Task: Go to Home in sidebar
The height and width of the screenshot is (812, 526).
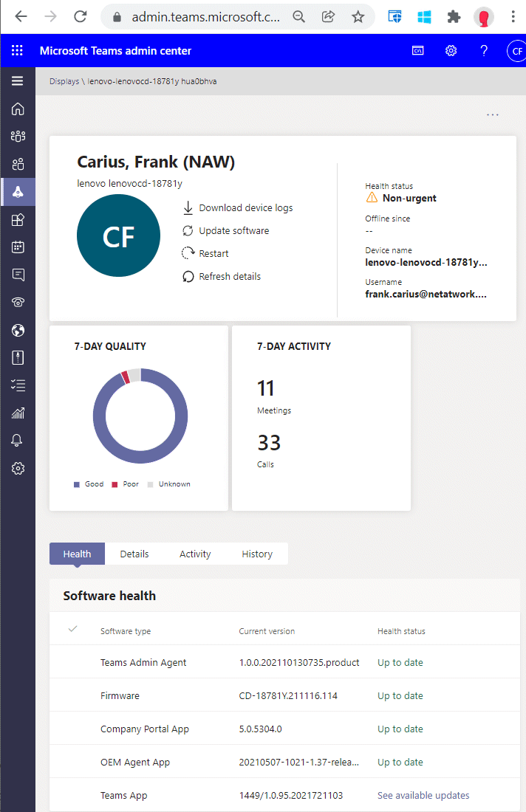Action: [x=18, y=109]
